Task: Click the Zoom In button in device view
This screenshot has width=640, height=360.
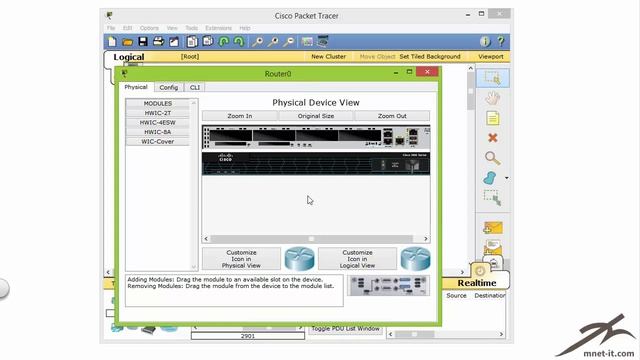Action: click(x=240, y=116)
